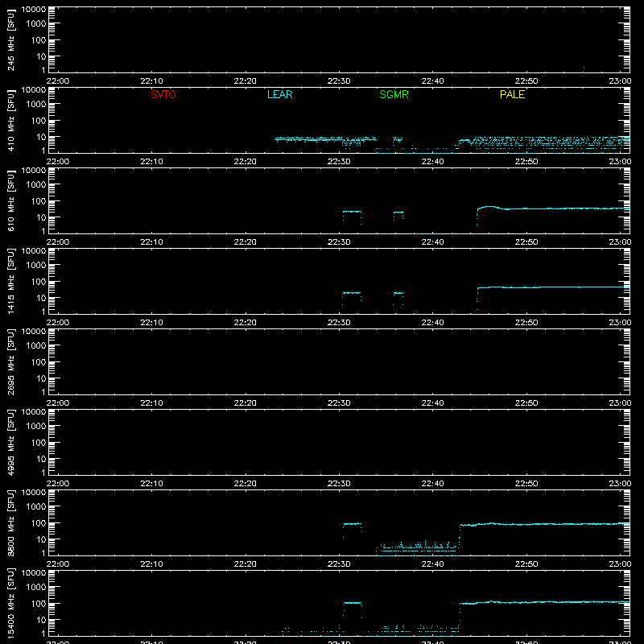Click the 1415 MHz short burst near 22:36
Viewport: 644px width, 644px height.
tap(398, 293)
